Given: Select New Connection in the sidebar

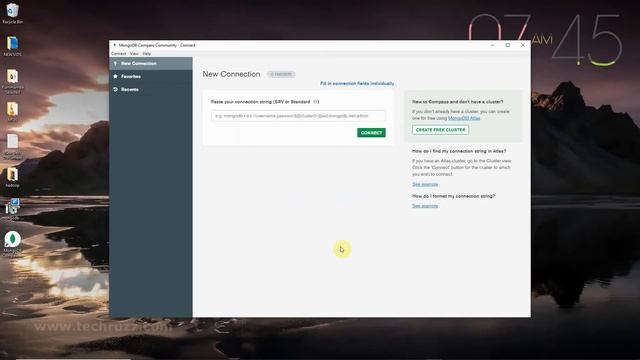Looking at the screenshot, I should point(151,63).
